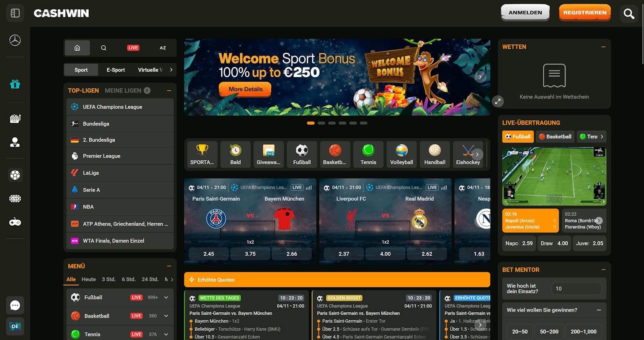
Task: Expand the Fußball row in menu
Action: click(166, 297)
